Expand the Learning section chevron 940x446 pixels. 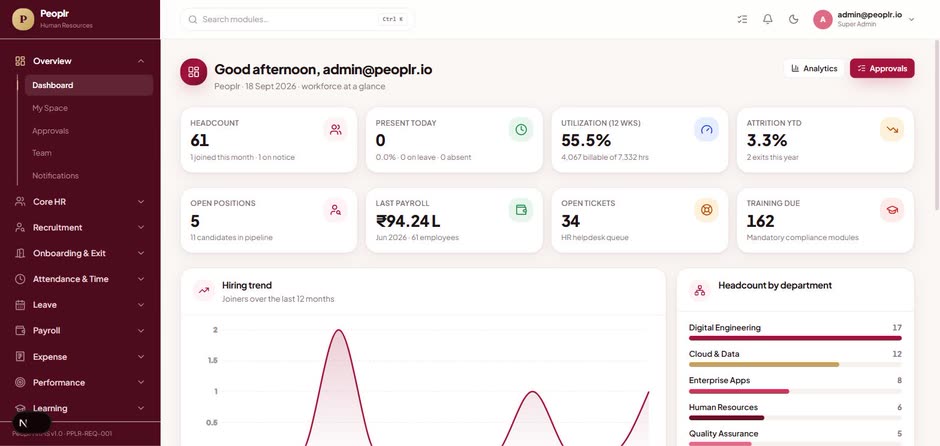[x=141, y=408]
